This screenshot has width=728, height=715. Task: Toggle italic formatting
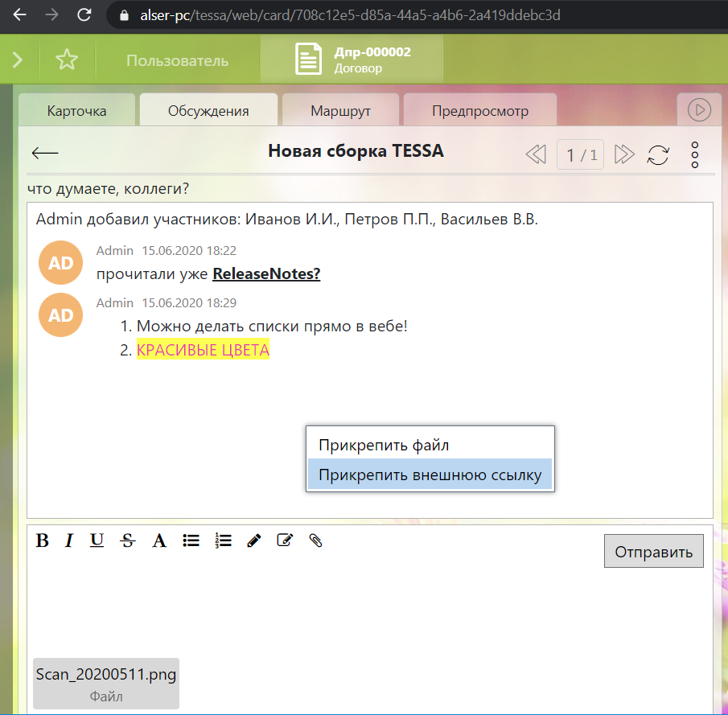click(69, 540)
